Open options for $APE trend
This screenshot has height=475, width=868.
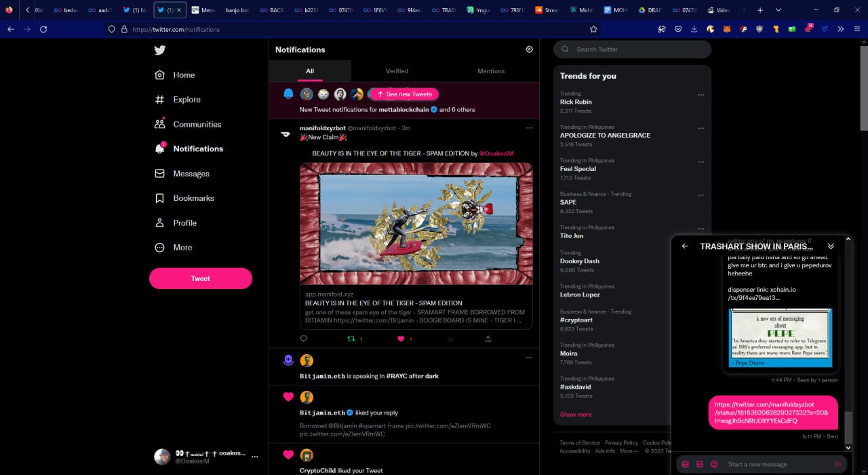[x=701, y=195]
